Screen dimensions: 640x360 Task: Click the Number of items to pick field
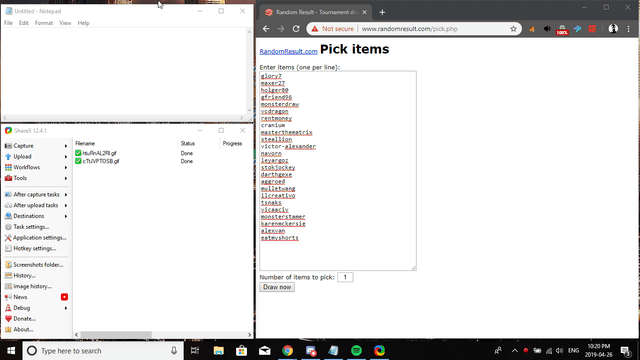click(345, 277)
